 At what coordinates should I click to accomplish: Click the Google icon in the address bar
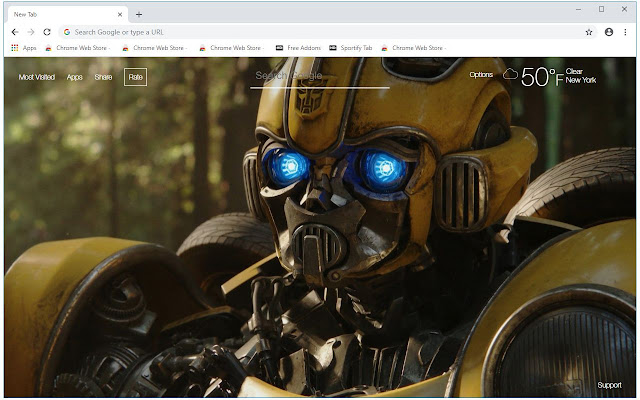[x=67, y=32]
